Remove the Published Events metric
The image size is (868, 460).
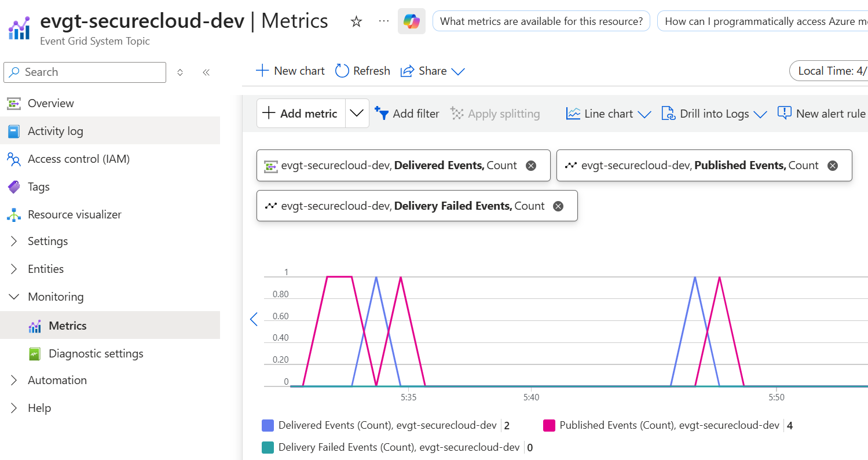[x=832, y=166]
